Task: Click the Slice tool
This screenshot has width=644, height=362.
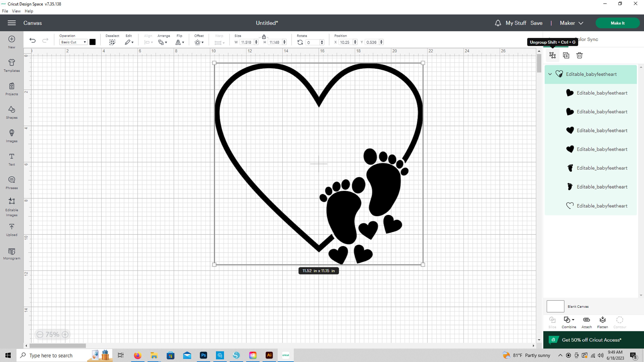Action: [x=552, y=322]
